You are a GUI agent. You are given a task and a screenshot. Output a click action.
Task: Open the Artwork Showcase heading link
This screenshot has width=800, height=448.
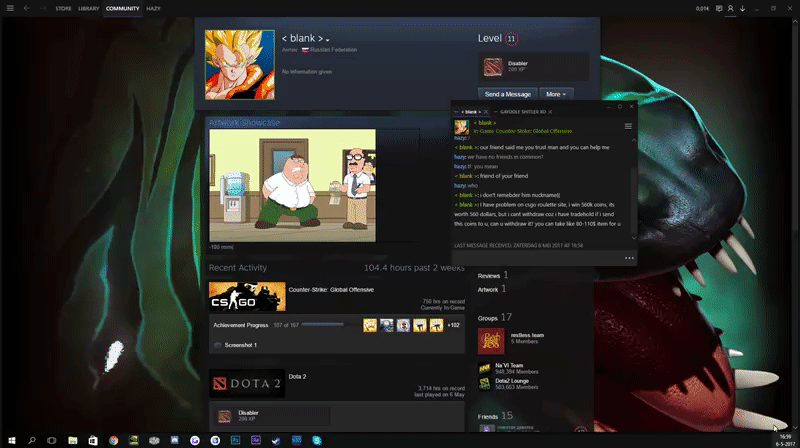click(244, 122)
